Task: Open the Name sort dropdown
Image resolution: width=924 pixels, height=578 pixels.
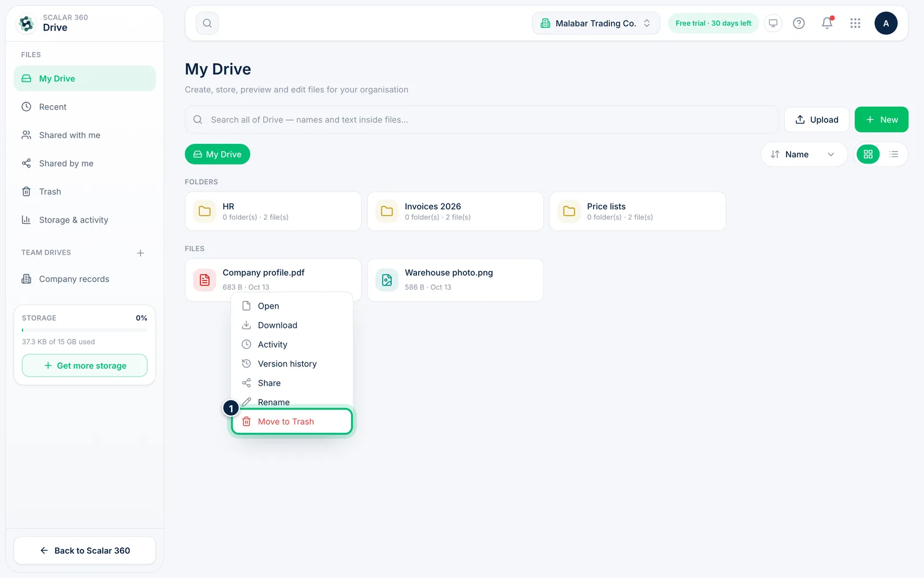Action: click(804, 154)
